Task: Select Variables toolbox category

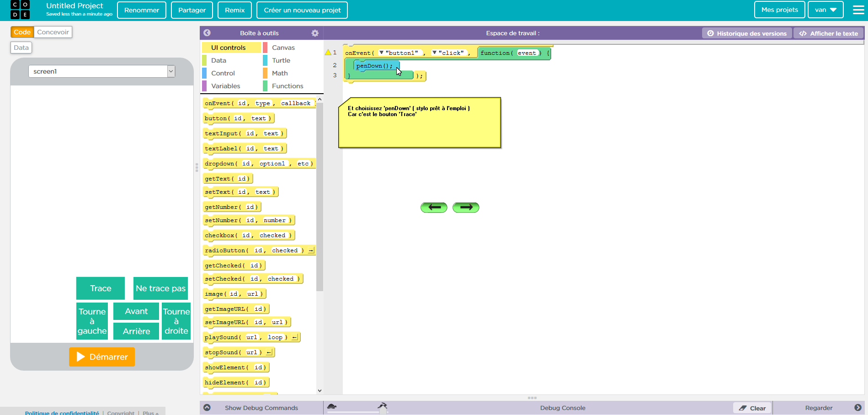Action: [x=231, y=86]
